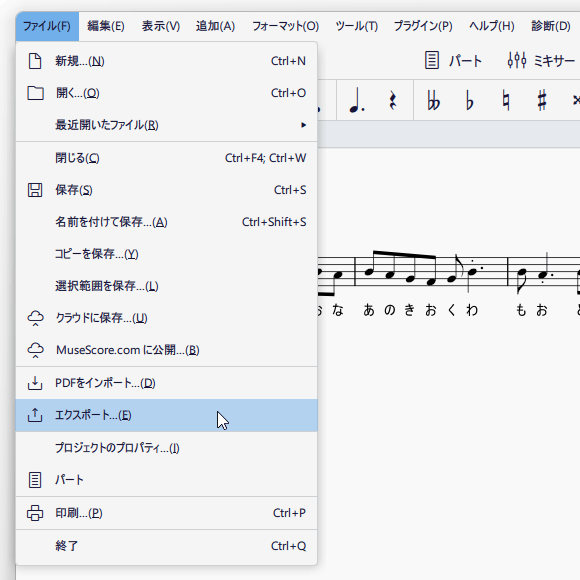Viewport: 580px width, 580px height.
Task: Click the folder icon beside 開く
Action: click(35, 93)
